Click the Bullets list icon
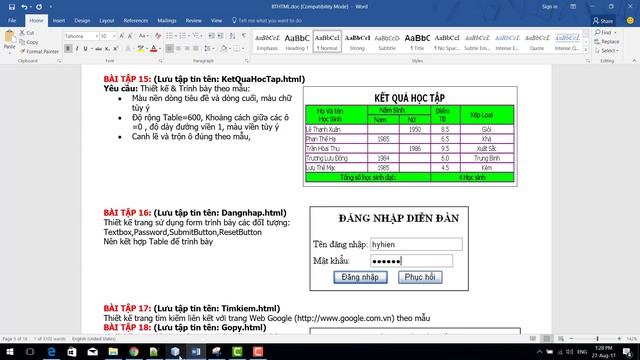The height and width of the screenshot is (360, 640). pos(169,36)
